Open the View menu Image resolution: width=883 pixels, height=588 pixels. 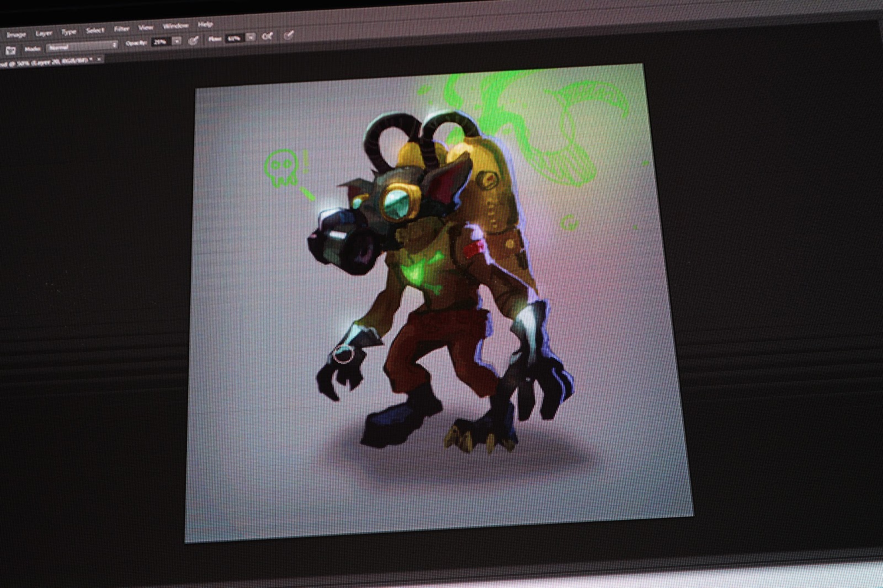click(146, 28)
